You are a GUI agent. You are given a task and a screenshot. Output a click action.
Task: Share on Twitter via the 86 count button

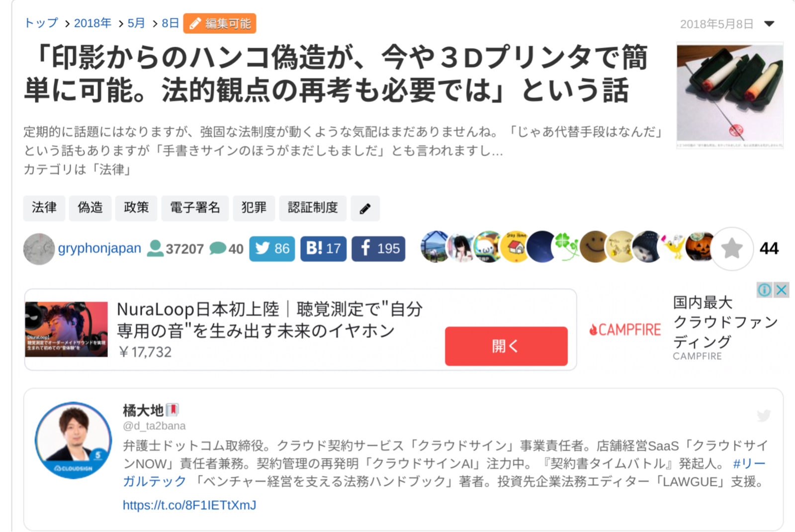[272, 249]
